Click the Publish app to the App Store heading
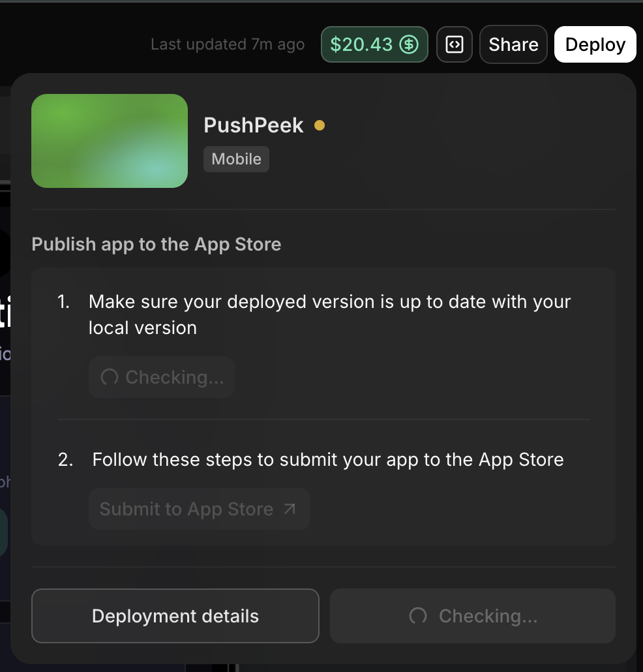The height and width of the screenshot is (672, 643). pos(156,244)
